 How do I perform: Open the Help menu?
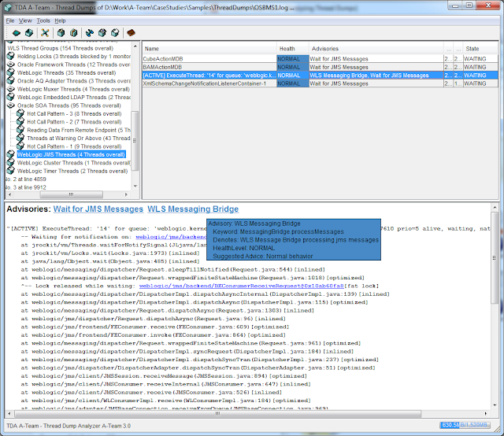tap(60, 20)
